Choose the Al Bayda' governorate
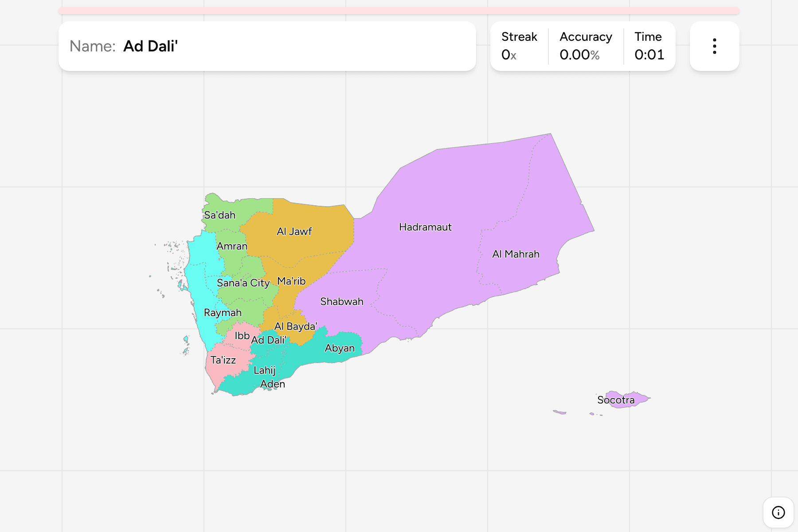Screen dimensions: 798x532 pyautogui.click(x=296, y=326)
